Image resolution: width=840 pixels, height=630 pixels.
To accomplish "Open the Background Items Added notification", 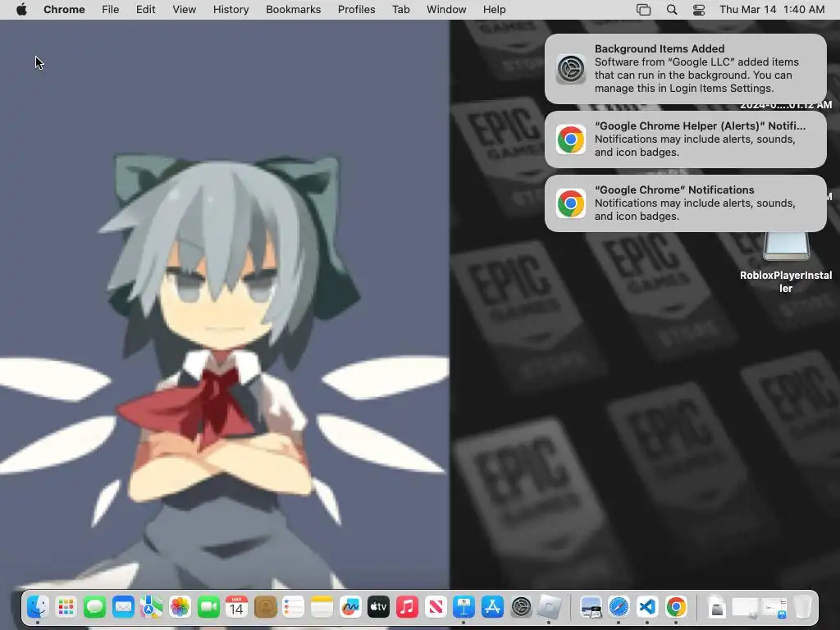I will (x=686, y=69).
